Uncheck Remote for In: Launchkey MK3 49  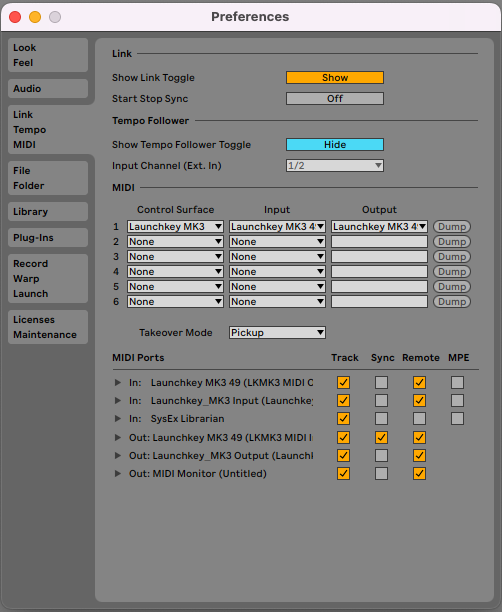click(419, 382)
